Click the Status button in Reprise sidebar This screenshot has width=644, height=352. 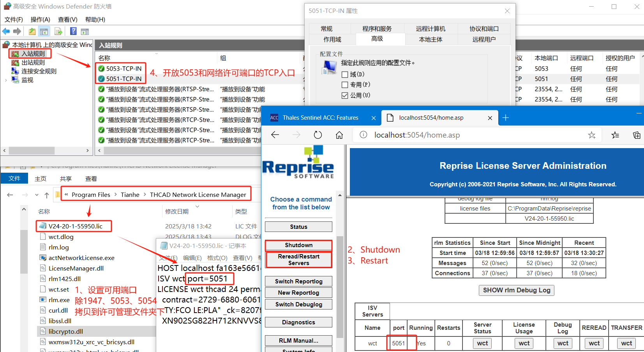click(298, 227)
